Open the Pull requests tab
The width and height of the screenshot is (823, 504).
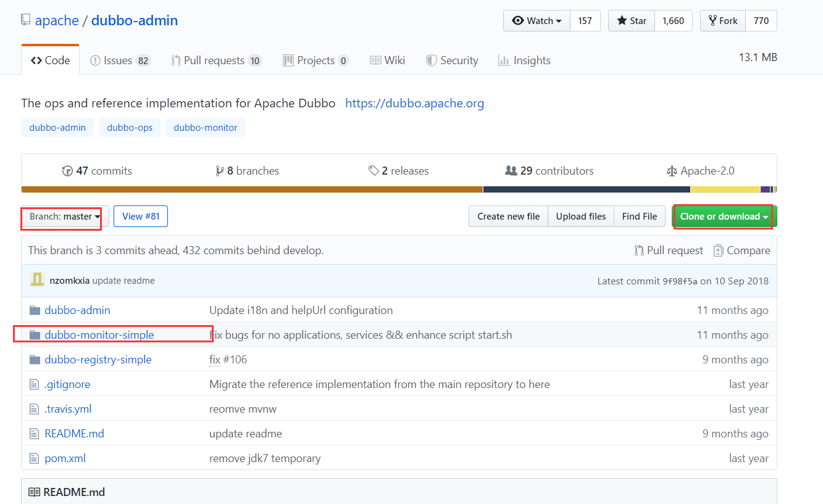217,60
